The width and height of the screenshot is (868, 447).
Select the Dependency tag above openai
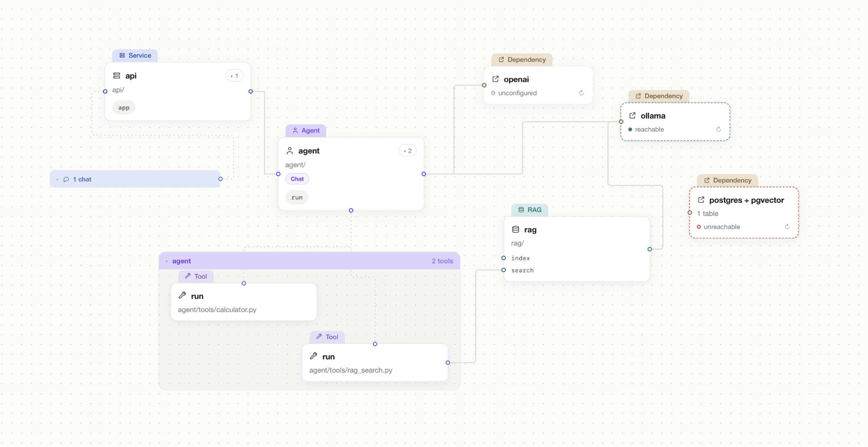tap(522, 60)
